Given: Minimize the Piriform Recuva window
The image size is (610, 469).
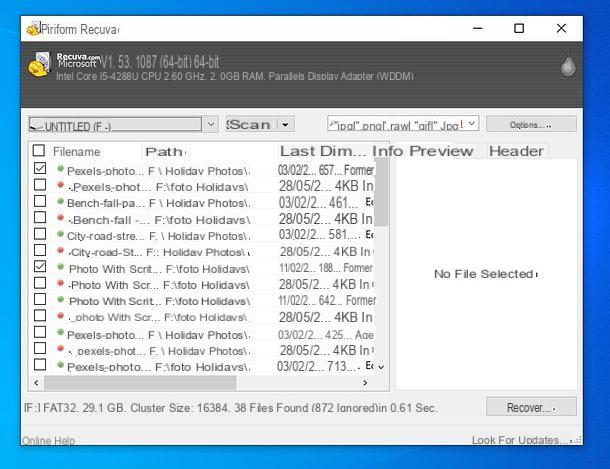Looking at the screenshot, I should pos(478,28).
